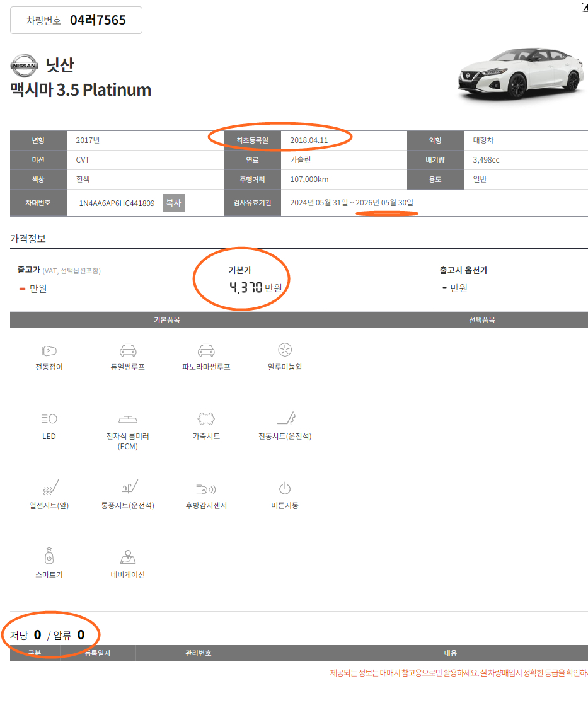
Task: Click the 버튼시동 push-start icon
Action: click(285, 488)
